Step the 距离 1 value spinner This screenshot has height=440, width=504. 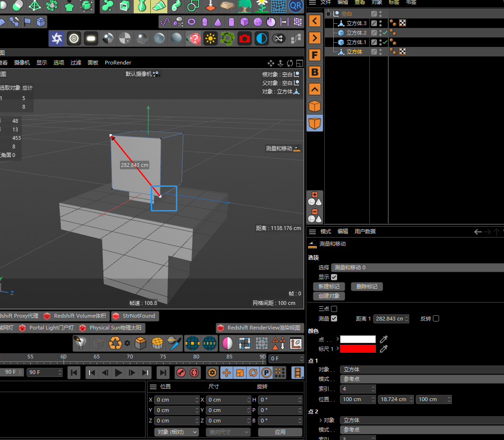[x=407, y=319]
